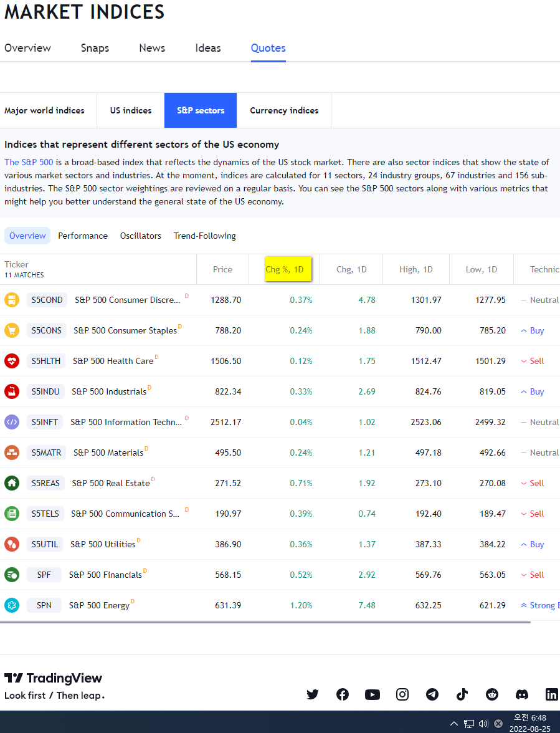This screenshot has width=560, height=733.
Task: Click the S5UTIL utilities icon
Action: 12,544
